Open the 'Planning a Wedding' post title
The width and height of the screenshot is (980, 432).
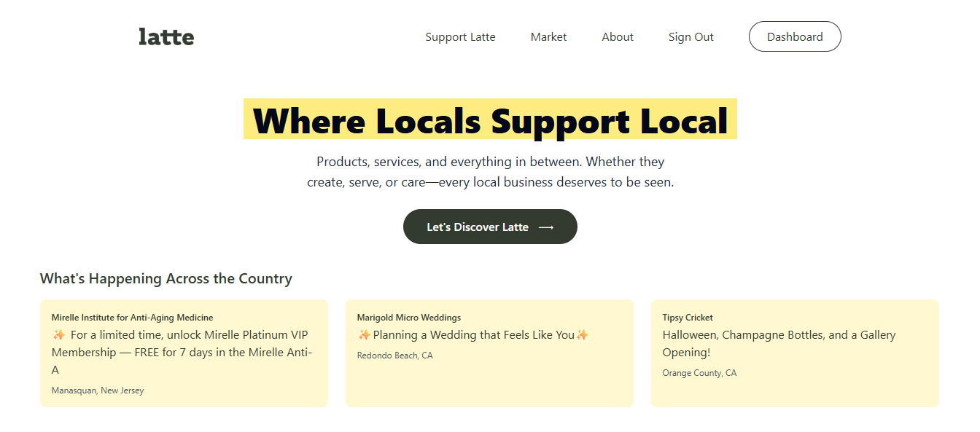click(474, 335)
